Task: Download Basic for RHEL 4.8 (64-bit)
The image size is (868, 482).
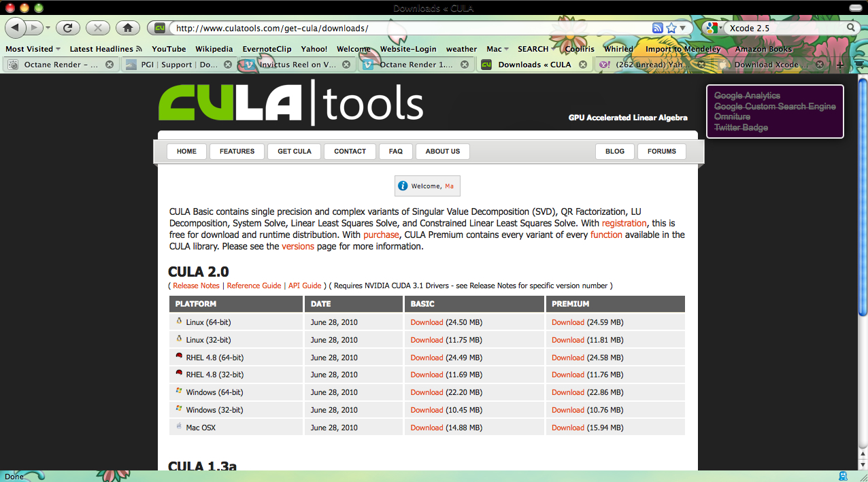Action: [x=427, y=358]
